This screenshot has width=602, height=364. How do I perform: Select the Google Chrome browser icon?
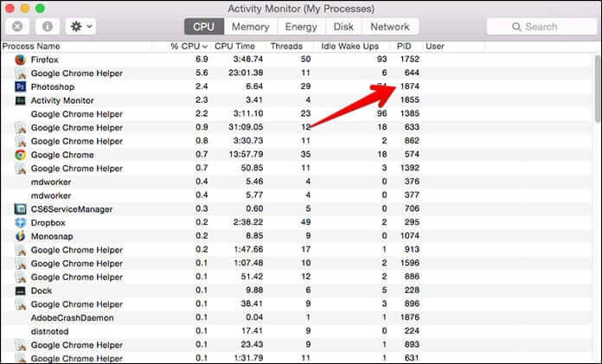20,155
